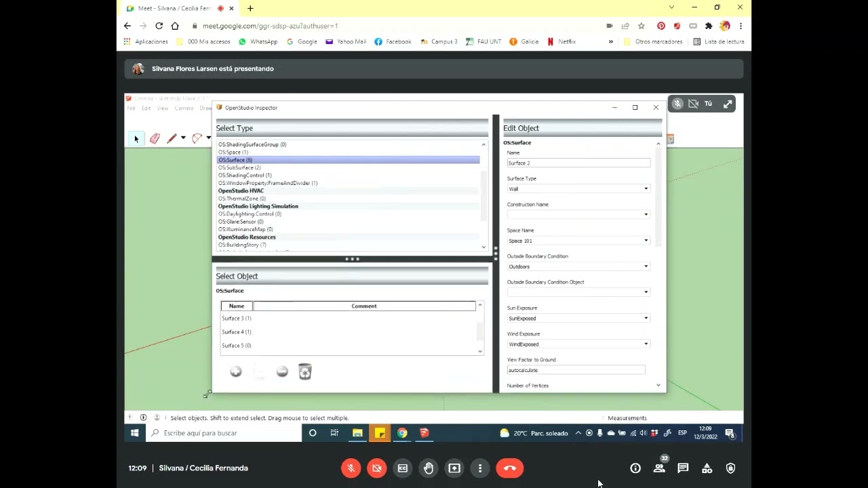
Task: Open Surface Type dropdown showing Wall
Action: [578, 189]
